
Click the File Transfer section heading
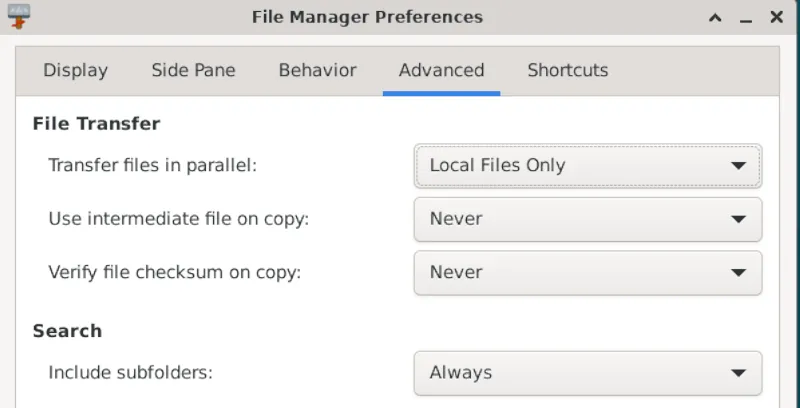96,124
